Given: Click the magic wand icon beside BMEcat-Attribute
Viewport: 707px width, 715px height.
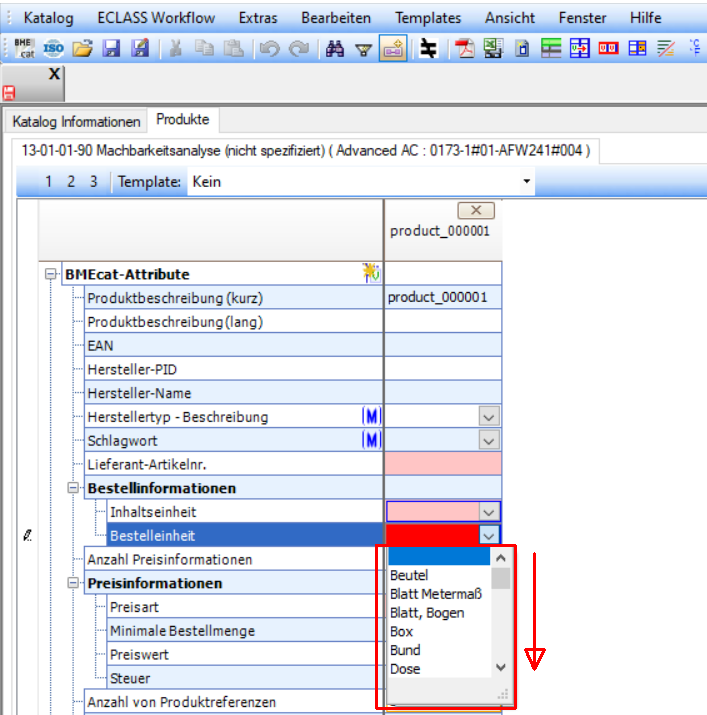Looking at the screenshot, I should (371, 273).
